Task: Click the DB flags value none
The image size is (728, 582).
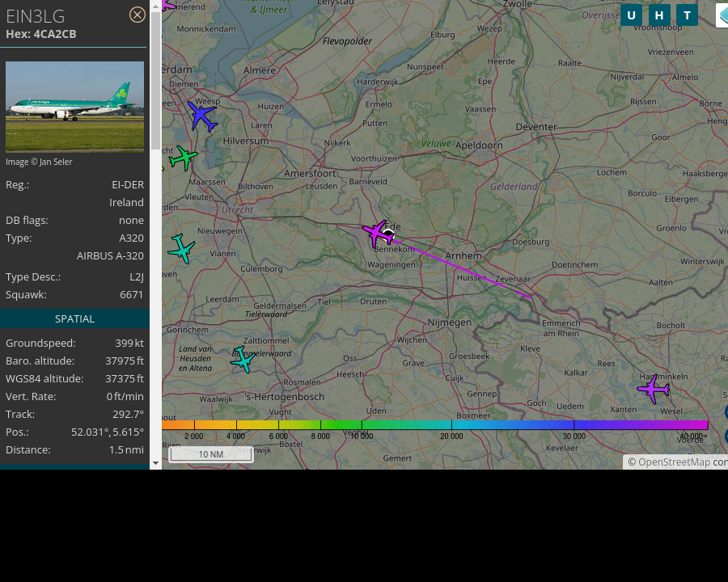Action: point(131,220)
